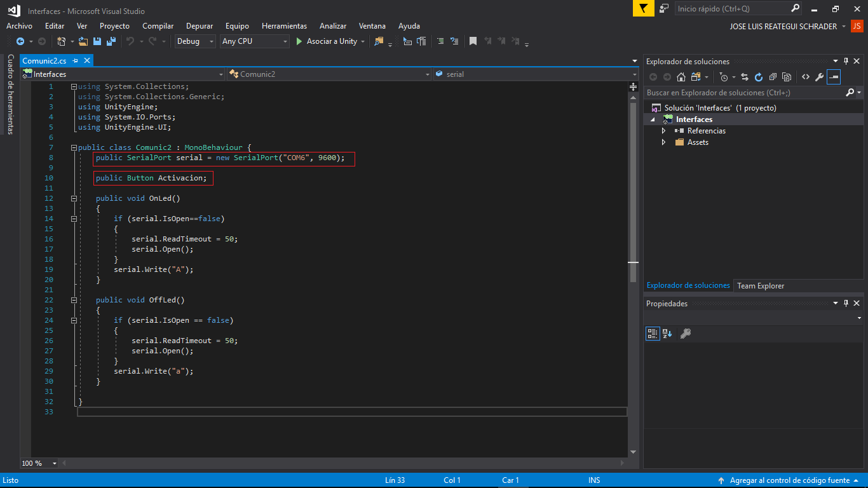
Task: Toggle auto-hide pin of Propiedades panel
Action: click(846, 304)
